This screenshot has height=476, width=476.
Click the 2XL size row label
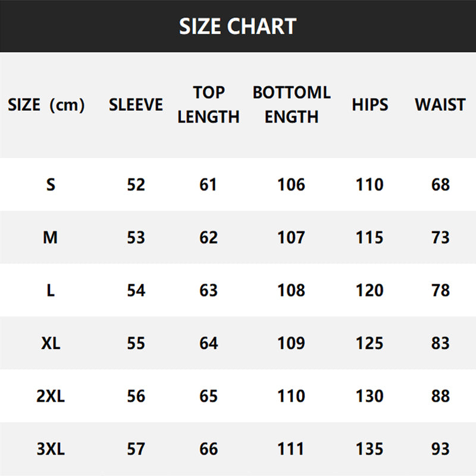[51, 396]
